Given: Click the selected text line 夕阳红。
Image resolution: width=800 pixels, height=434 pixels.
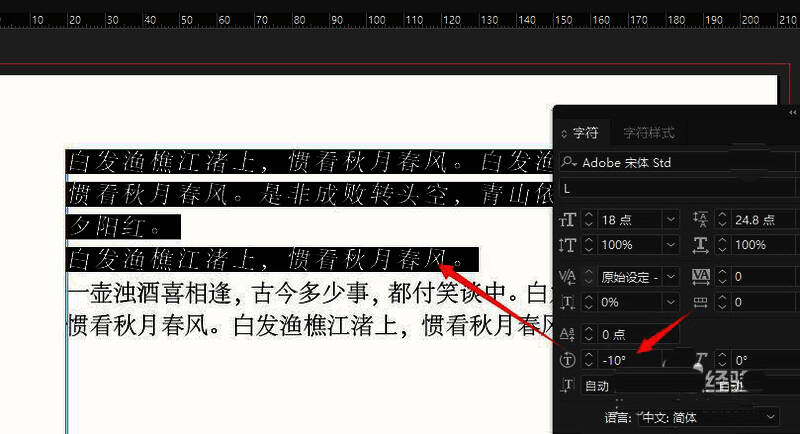Looking at the screenshot, I should click(122, 227).
